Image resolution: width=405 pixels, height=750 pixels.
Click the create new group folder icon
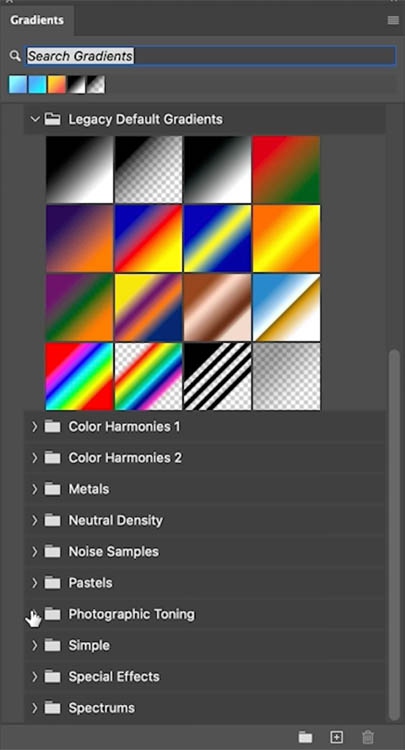coord(306,737)
